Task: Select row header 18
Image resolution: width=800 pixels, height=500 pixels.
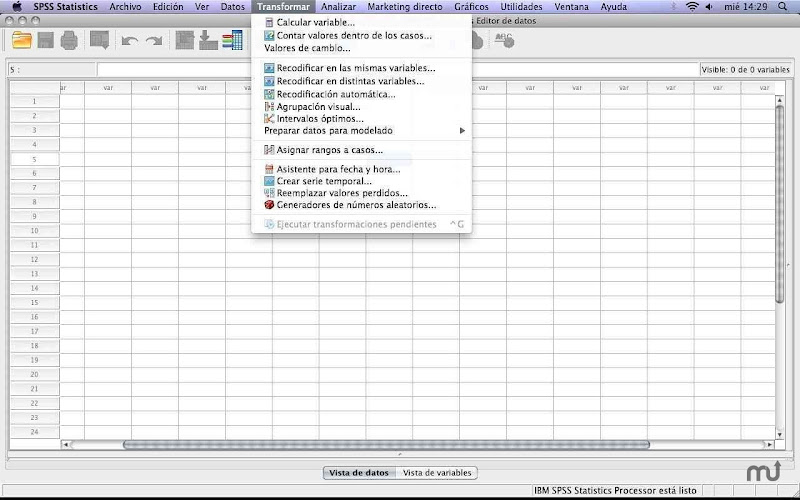Action: point(35,346)
